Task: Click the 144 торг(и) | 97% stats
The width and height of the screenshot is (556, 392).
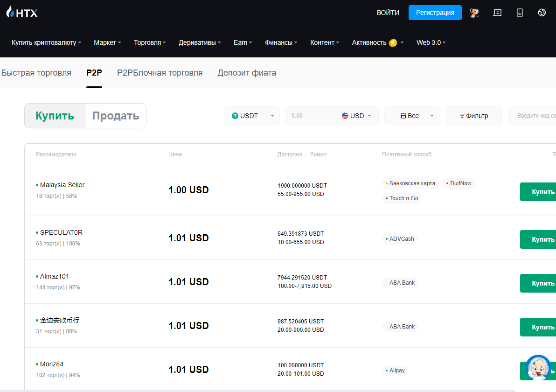Action: [x=58, y=287]
